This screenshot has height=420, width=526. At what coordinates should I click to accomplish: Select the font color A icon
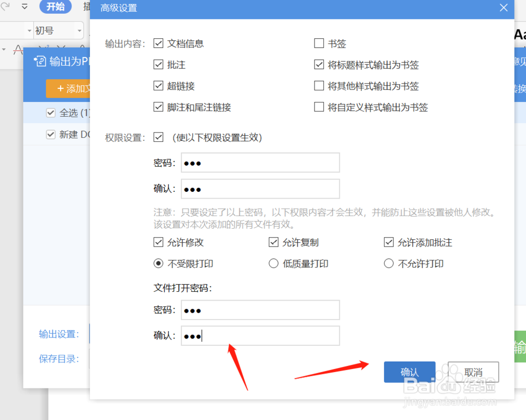click(x=18, y=49)
